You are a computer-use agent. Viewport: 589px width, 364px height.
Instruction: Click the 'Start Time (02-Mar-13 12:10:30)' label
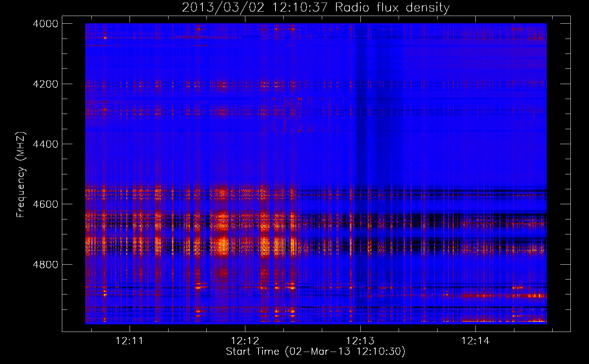pos(316,352)
